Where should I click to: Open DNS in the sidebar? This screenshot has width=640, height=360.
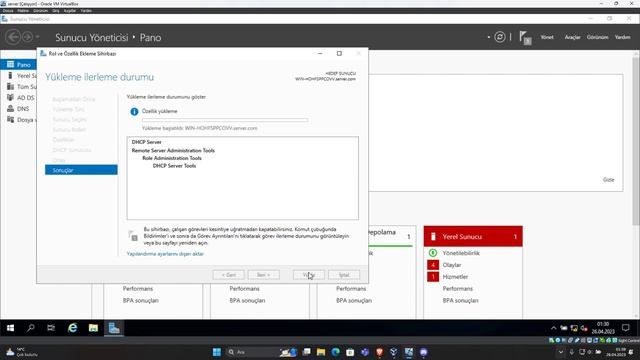(18, 109)
